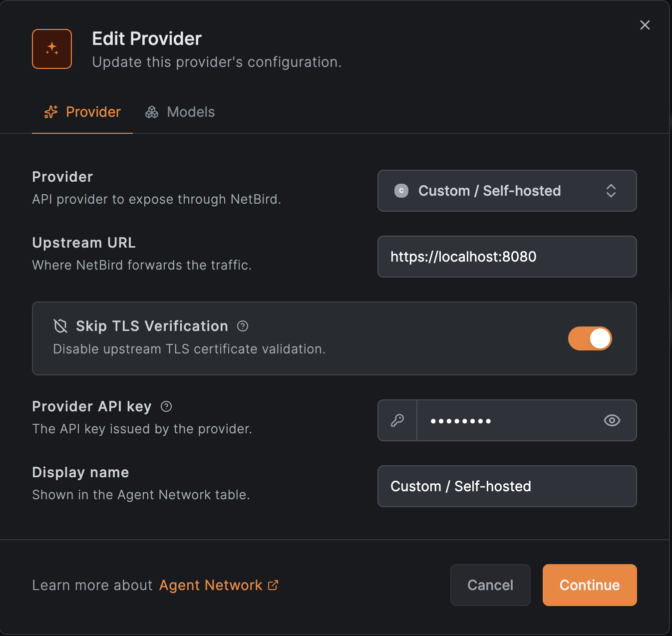Switch to the Provider tab

[82, 112]
